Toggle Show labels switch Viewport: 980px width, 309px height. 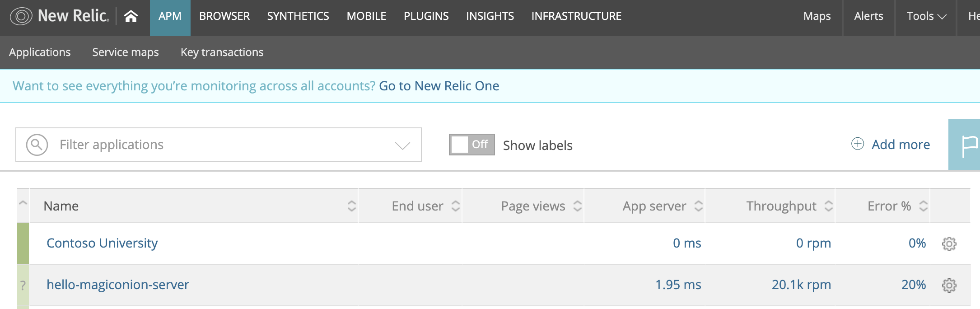[x=471, y=145]
